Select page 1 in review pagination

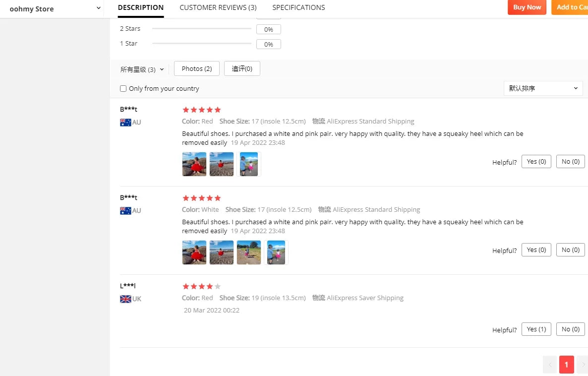pyautogui.click(x=566, y=365)
